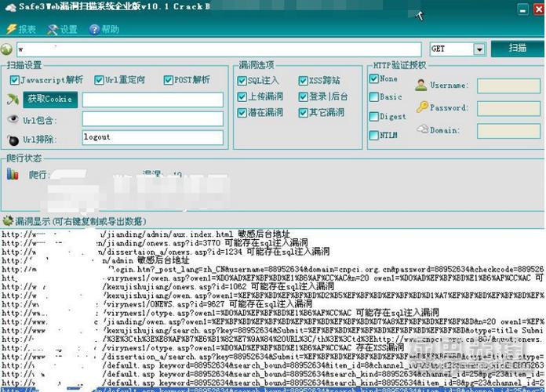Viewport: 546px width, 392px height.
Task: Focus the Cookie text field
Action: point(152,100)
